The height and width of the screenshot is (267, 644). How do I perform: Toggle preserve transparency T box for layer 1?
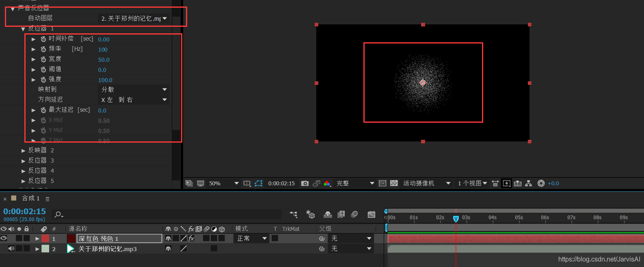[x=275, y=238]
